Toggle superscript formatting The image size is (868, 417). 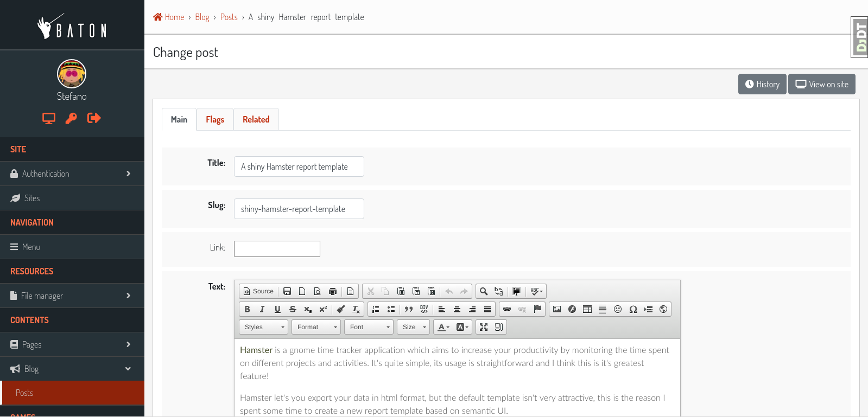coord(323,309)
